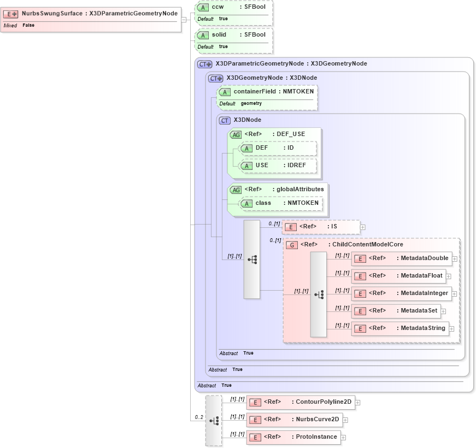
Task: Click the A icon beside ccw attribute
Action: pos(203,7)
